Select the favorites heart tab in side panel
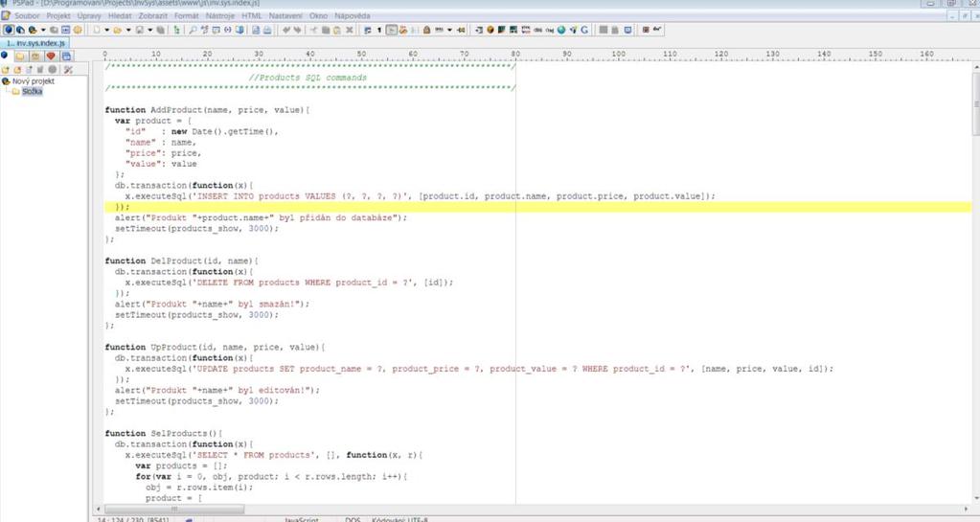This screenshot has width=980, height=522. [x=51, y=55]
